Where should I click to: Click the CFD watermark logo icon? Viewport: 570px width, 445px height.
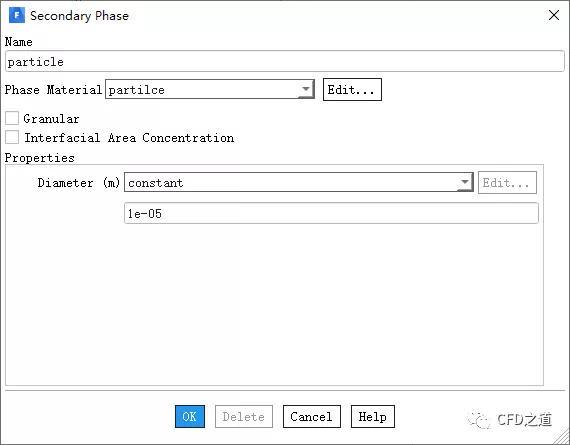pyautogui.click(x=478, y=420)
